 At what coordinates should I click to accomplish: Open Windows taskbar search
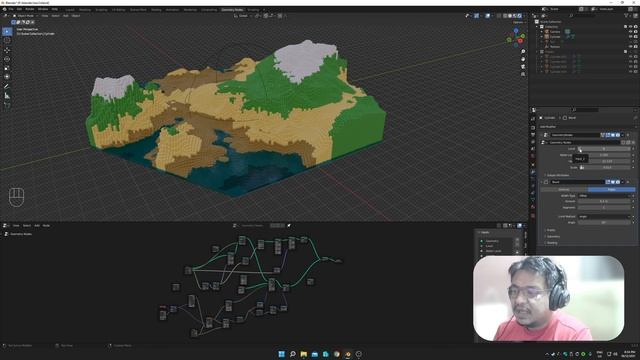(x=293, y=354)
